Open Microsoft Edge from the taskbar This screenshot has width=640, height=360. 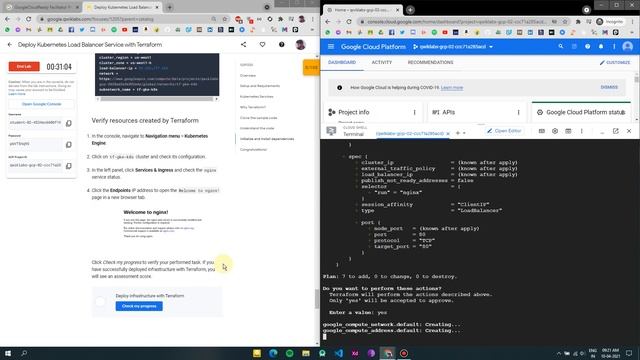tap(273, 353)
